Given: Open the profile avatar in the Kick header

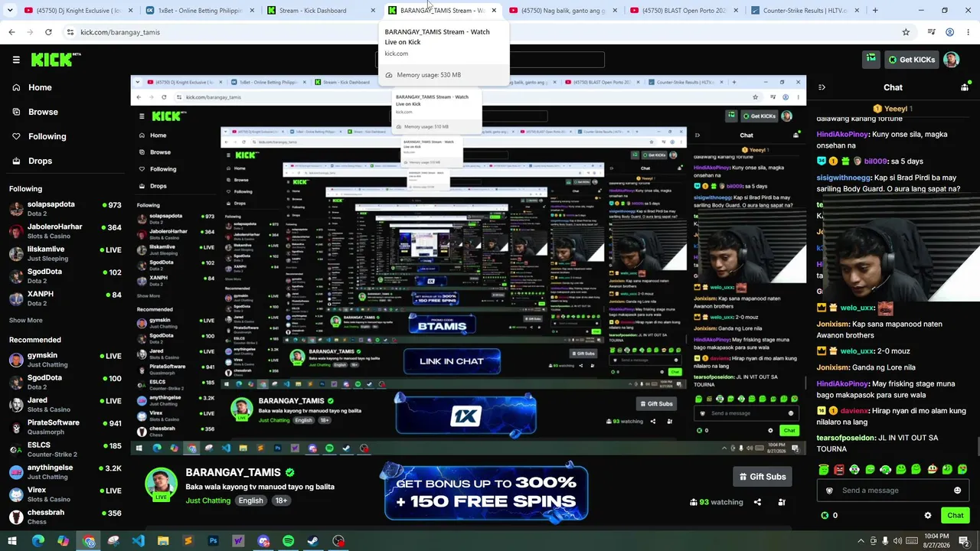Looking at the screenshot, I should click(x=951, y=60).
